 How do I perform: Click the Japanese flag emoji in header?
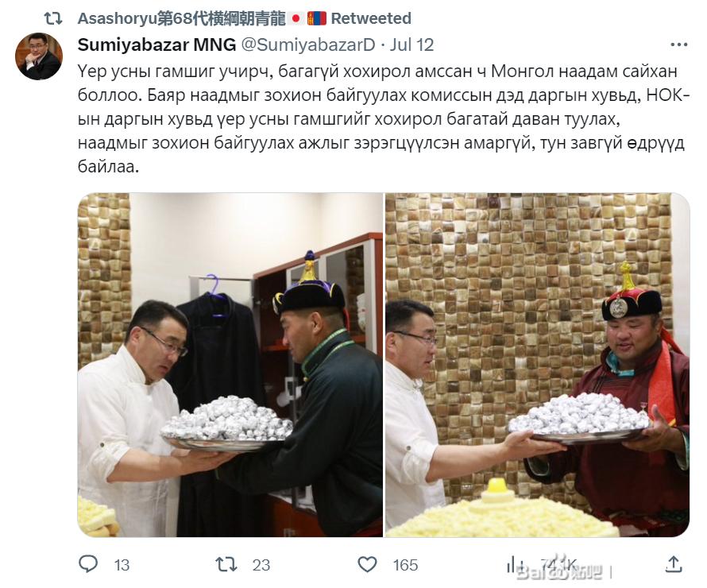click(x=296, y=18)
